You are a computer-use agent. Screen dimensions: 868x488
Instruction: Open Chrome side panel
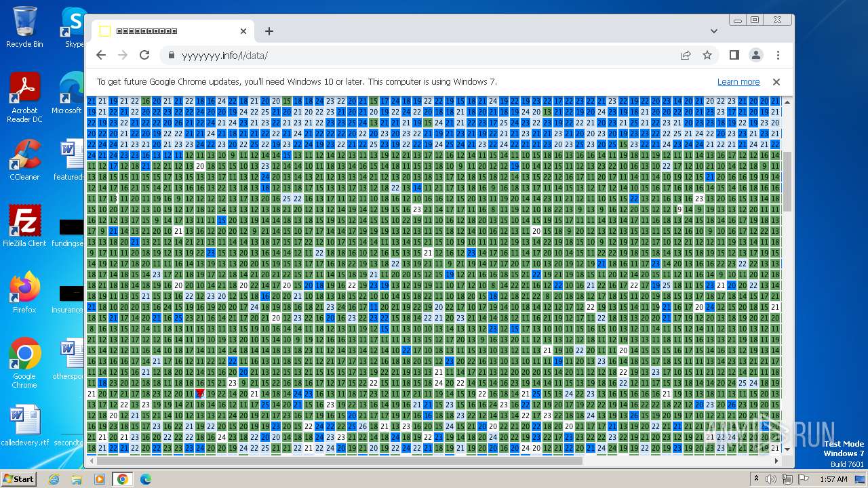coord(734,55)
